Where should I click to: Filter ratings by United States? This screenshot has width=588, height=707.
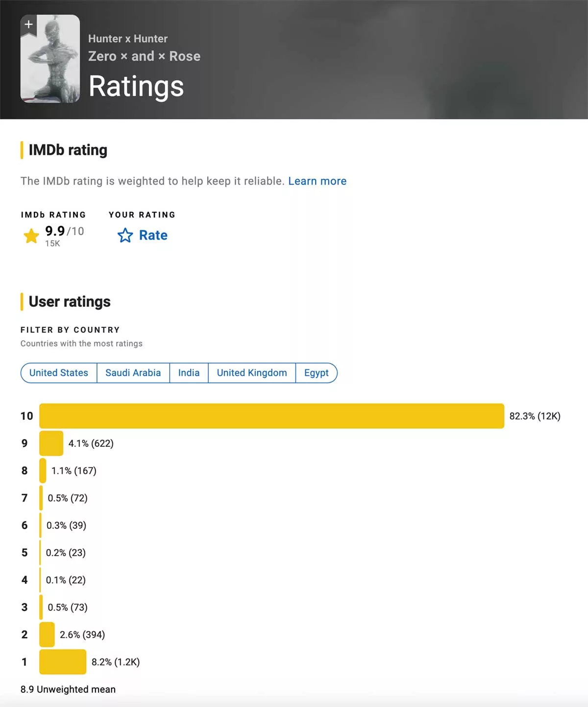pos(59,373)
